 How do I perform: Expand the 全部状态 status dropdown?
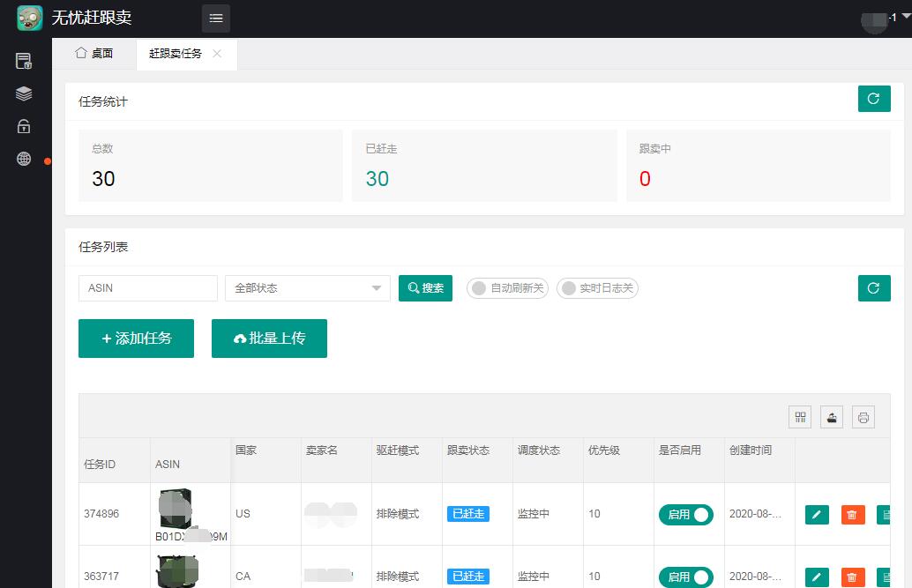click(308, 288)
